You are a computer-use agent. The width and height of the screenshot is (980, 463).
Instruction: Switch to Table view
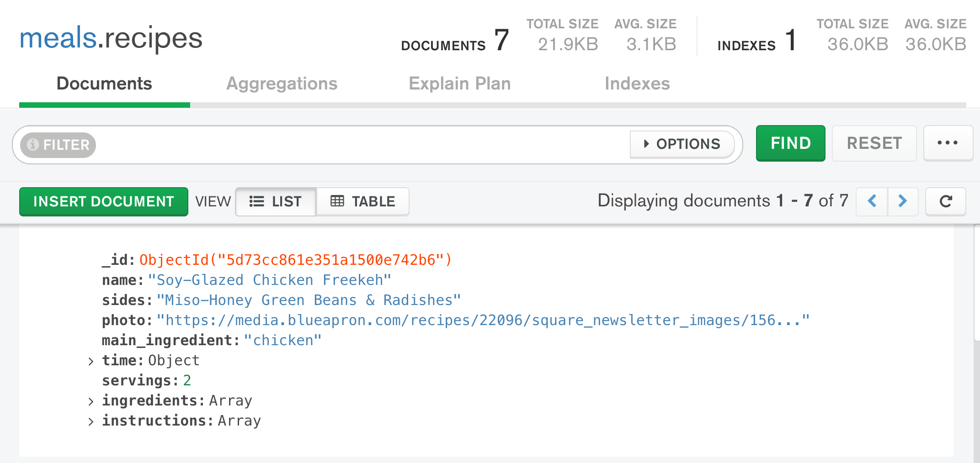tap(363, 201)
